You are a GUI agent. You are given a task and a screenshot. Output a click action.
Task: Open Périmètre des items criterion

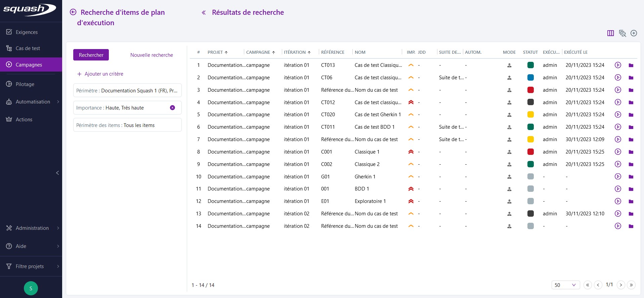point(127,125)
